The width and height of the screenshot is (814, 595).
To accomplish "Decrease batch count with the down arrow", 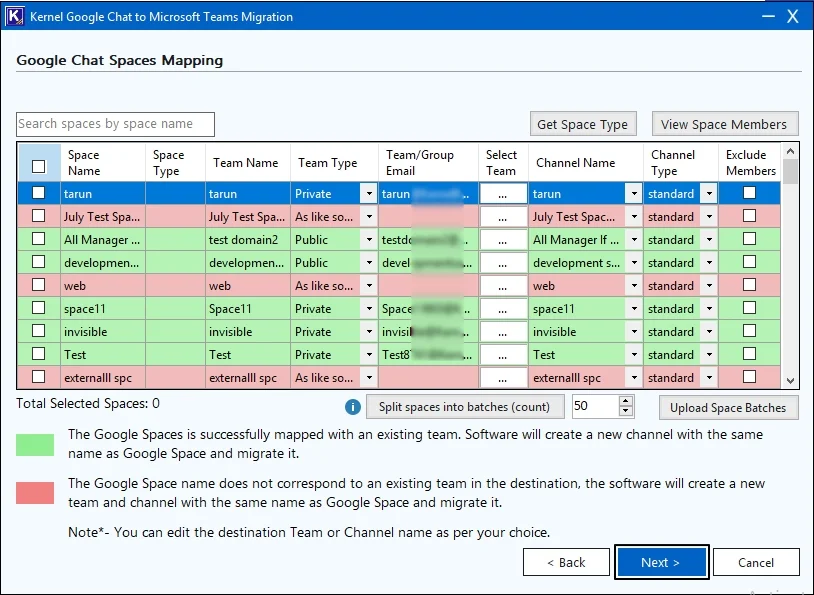I will (626, 412).
